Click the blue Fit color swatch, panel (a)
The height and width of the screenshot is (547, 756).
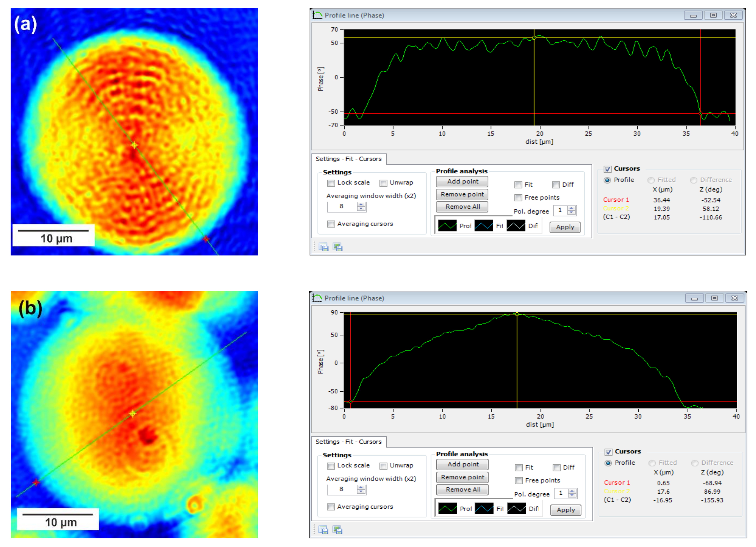[484, 226]
